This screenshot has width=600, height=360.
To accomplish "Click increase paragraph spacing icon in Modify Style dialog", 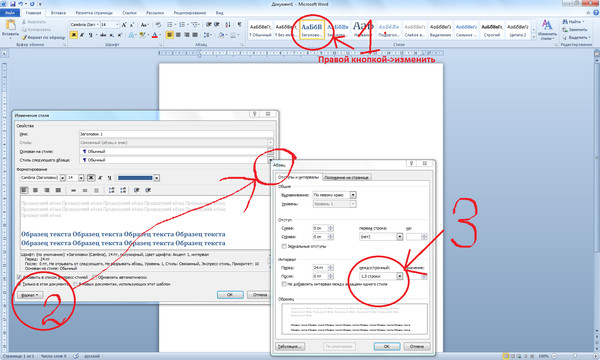I will pyautogui.click(x=111, y=190).
